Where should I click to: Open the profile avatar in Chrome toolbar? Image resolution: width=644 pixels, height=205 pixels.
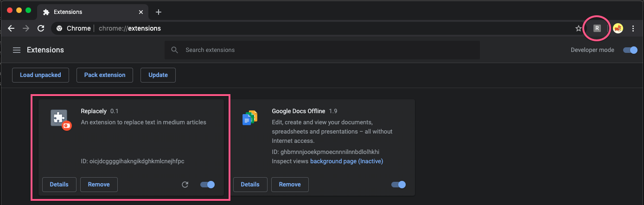coord(618,28)
